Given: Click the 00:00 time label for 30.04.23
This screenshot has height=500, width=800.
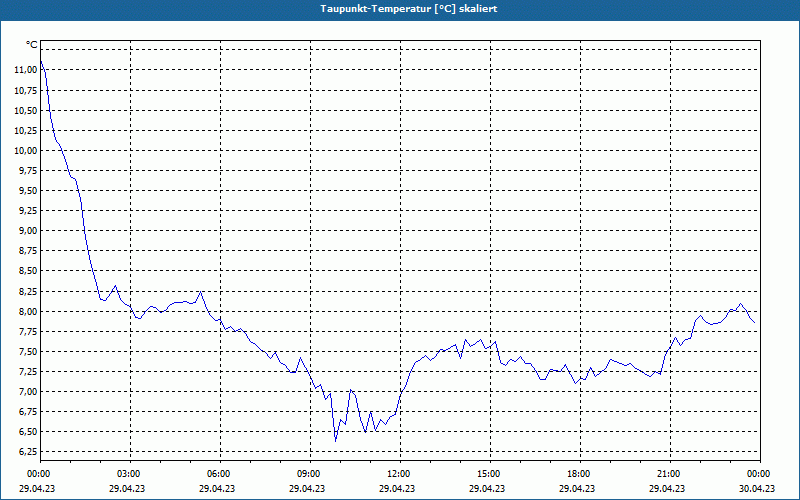Looking at the screenshot, I should tap(760, 474).
